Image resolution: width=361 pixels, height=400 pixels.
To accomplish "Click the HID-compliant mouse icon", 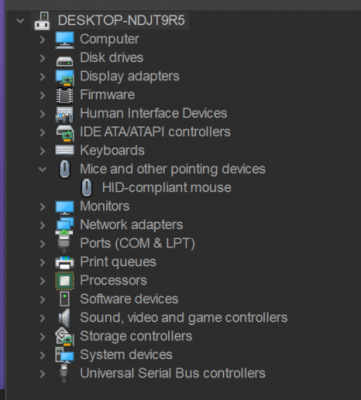I will click(87, 188).
